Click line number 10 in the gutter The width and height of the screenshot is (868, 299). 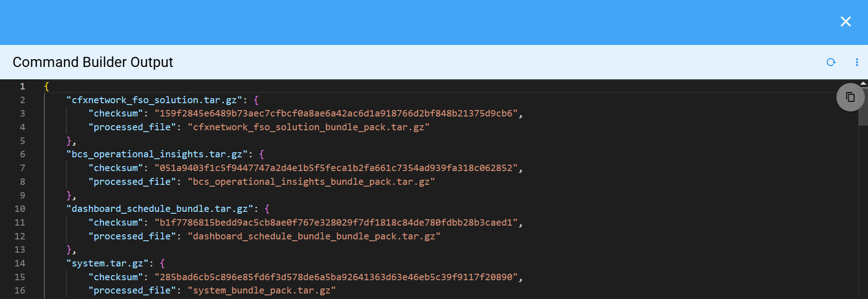[20, 209]
